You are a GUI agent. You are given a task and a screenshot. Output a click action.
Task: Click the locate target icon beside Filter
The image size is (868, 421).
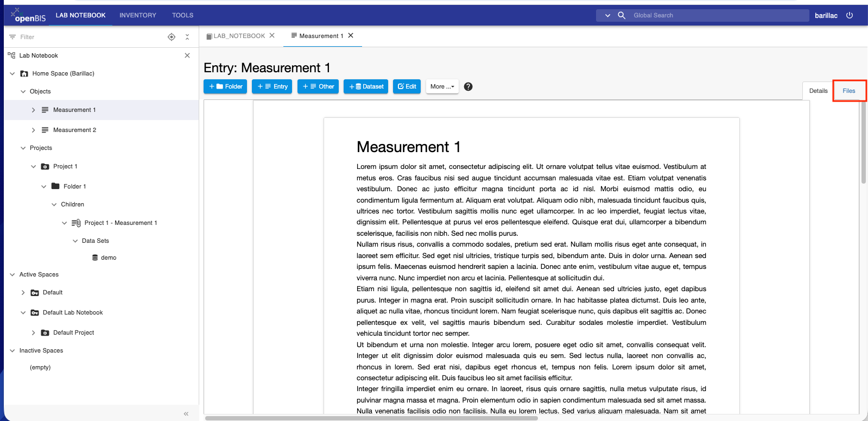click(172, 37)
